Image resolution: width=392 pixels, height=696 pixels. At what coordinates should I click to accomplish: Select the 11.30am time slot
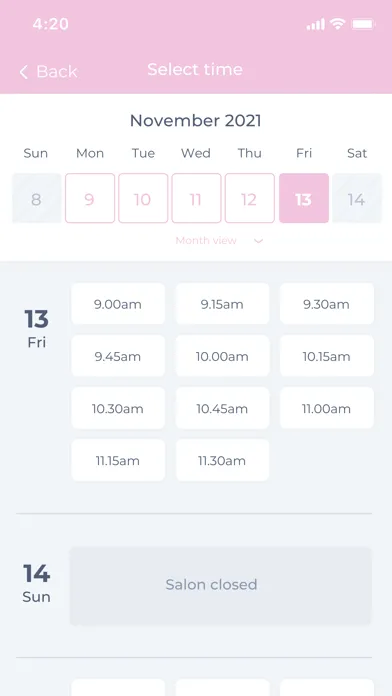click(222, 460)
